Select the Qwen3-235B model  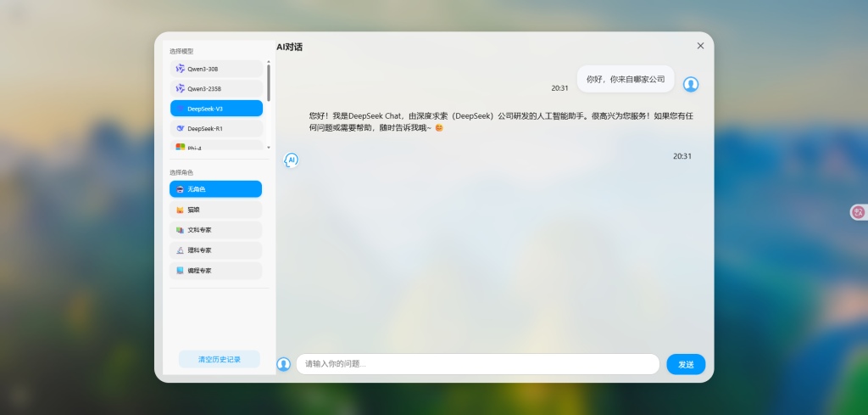tap(216, 88)
